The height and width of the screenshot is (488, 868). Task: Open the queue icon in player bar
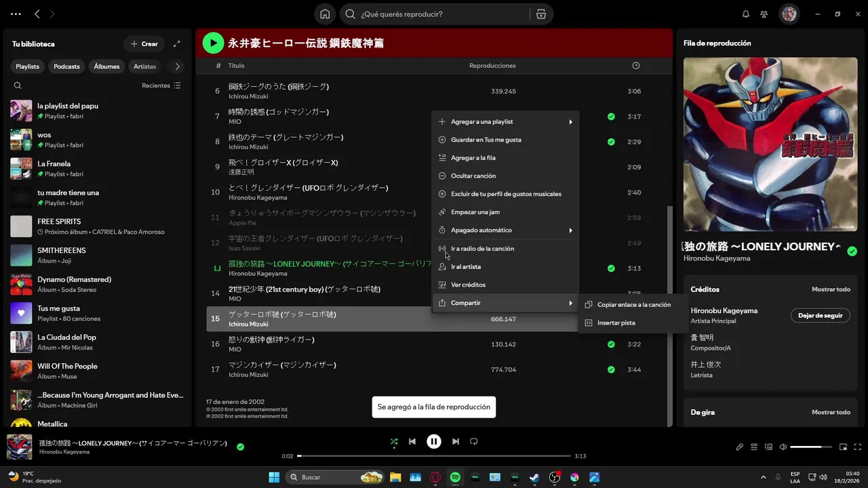click(x=754, y=447)
